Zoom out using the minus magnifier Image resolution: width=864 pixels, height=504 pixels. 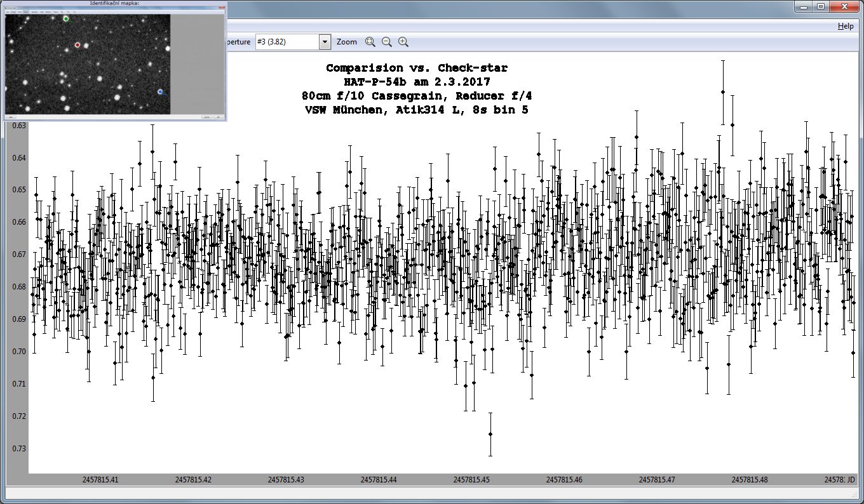click(x=386, y=42)
